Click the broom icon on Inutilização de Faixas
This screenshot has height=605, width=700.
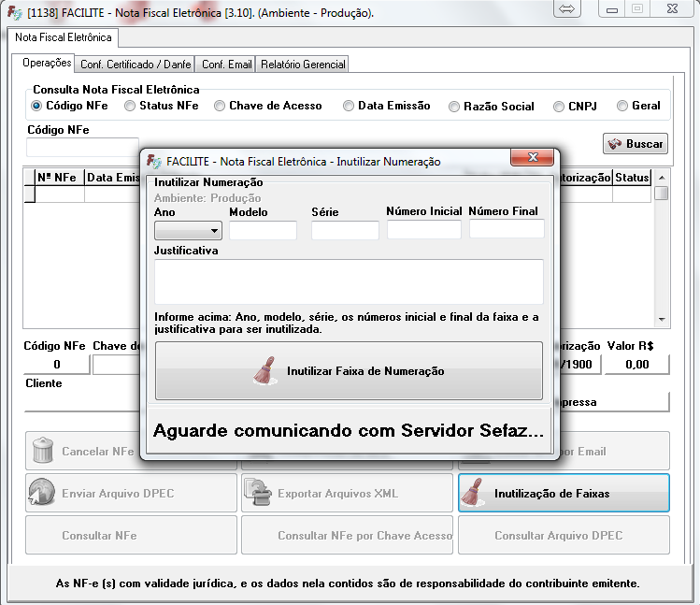point(473,493)
